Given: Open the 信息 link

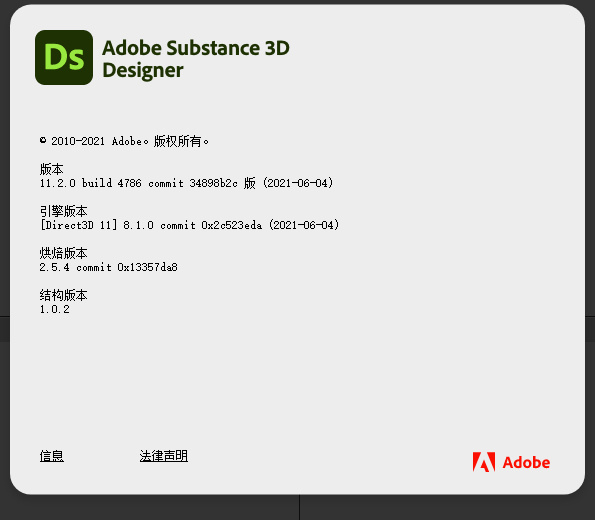Looking at the screenshot, I should coord(52,455).
